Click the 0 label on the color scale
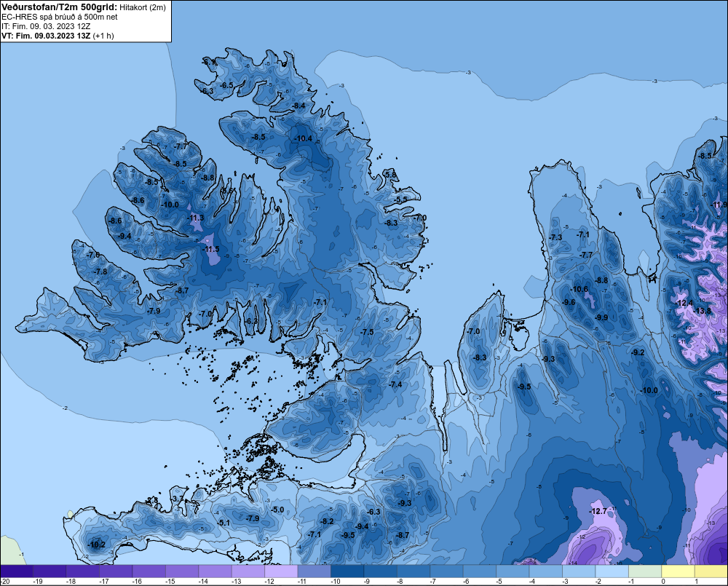Screen dimensions: 728x586 click(x=663, y=582)
